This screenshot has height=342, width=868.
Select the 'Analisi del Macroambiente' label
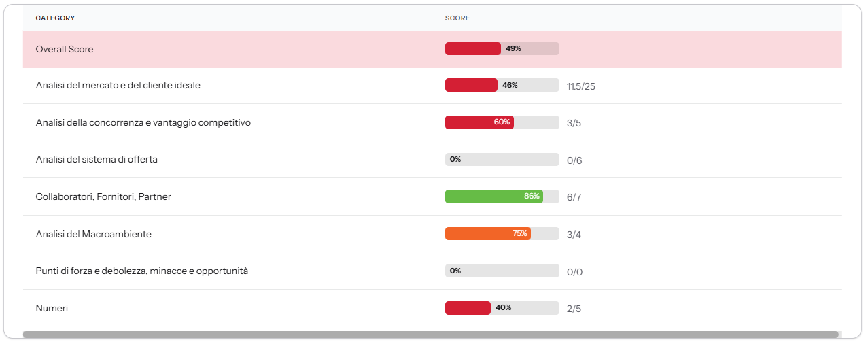[93, 234]
